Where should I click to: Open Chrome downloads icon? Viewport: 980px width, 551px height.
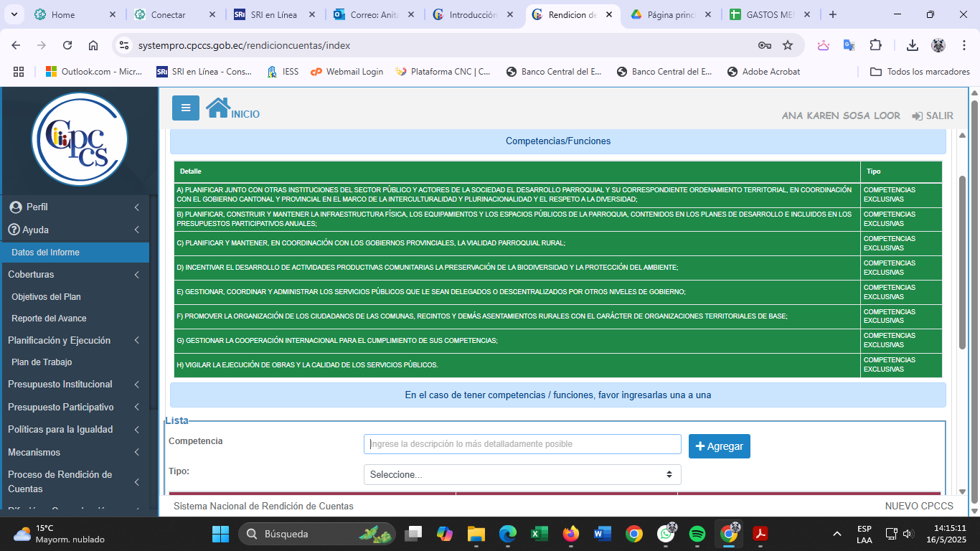(913, 45)
